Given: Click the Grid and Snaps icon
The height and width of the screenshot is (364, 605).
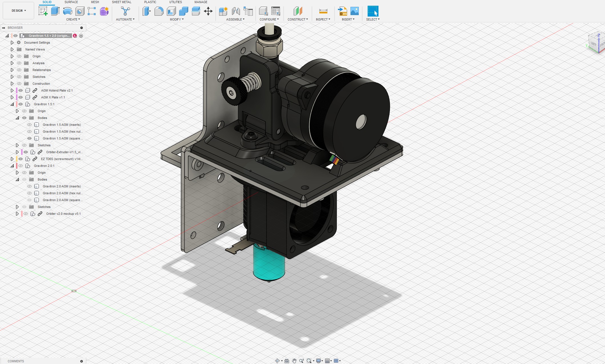Looking at the screenshot, I should click(327, 361).
